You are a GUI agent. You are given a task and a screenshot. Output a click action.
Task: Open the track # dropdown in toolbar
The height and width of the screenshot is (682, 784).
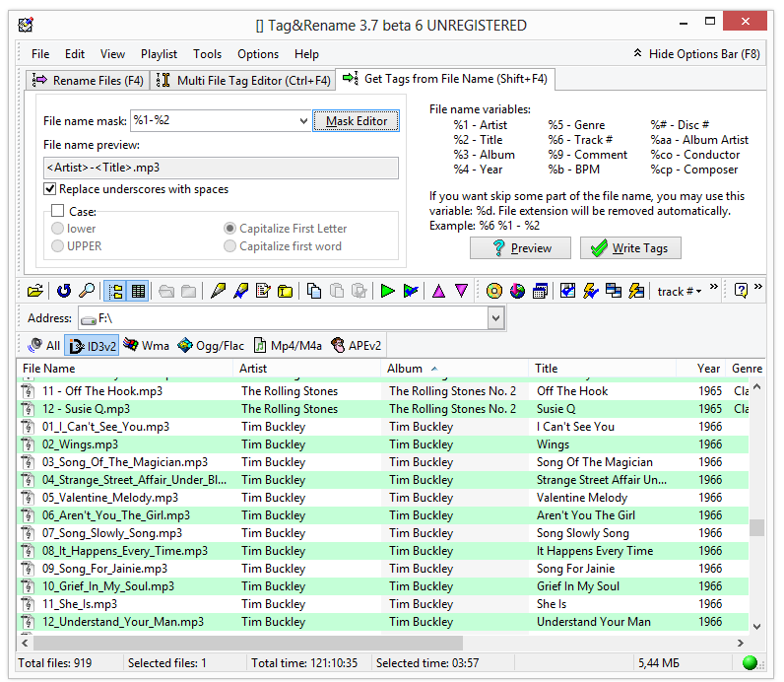(x=680, y=291)
